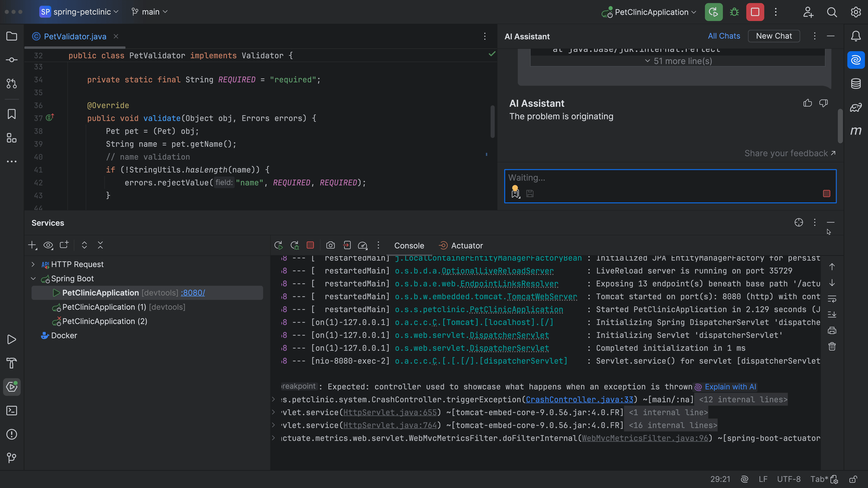Open the Database tool window
The width and height of the screenshot is (868, 488).
point(856,83)
